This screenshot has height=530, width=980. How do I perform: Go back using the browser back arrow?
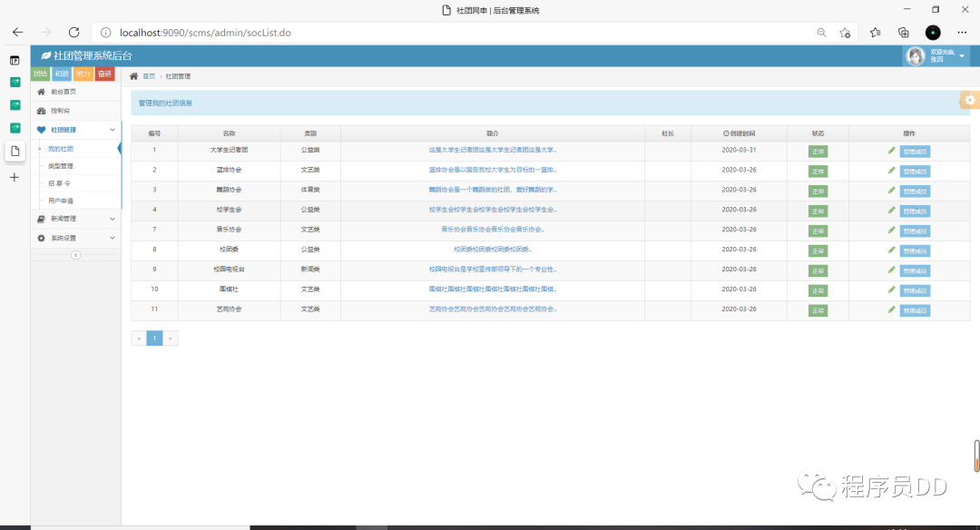pos(17,33)
